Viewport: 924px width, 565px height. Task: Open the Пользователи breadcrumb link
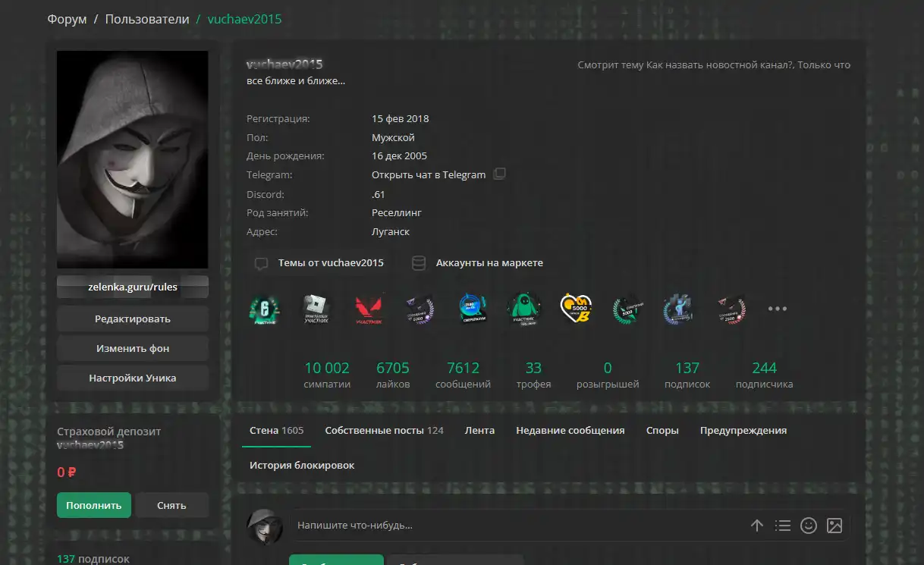point(147,19)
